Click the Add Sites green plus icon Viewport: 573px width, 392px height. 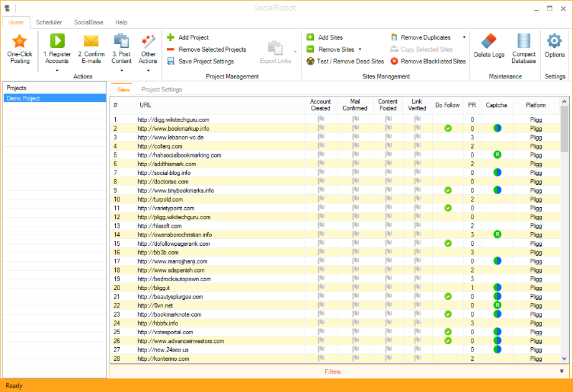click(310, 37)
